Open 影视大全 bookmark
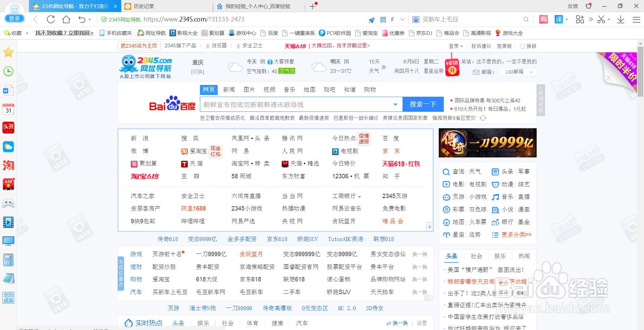 pos(183,33)
